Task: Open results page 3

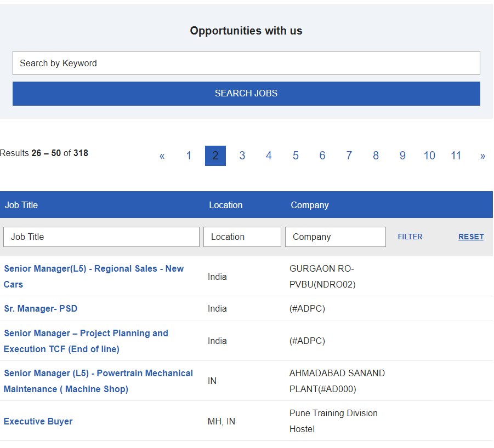Action: coord(242,156)
